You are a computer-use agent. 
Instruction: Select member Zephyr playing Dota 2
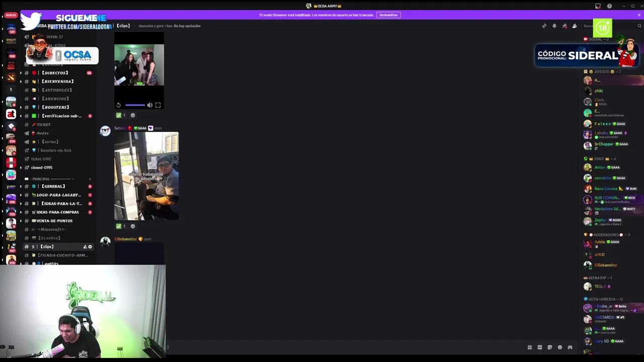tap(612, 221)
